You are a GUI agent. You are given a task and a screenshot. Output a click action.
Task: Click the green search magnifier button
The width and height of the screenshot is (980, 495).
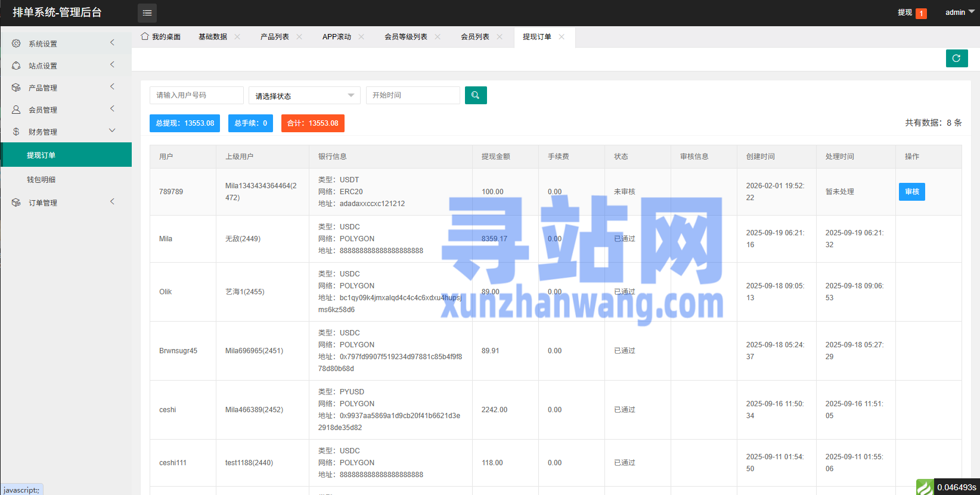pos(476,95)
